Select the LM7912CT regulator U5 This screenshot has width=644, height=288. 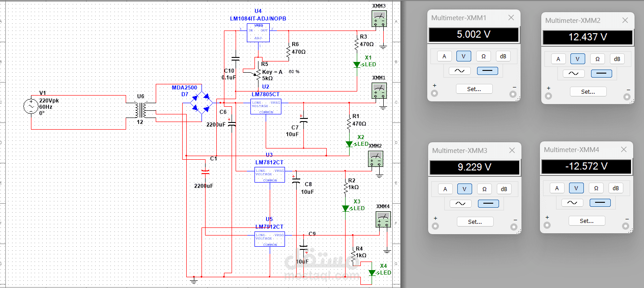pyautogui.click(x=270, y=239)
